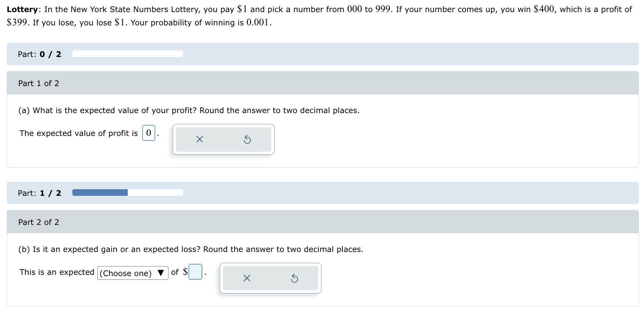Reset the gain or loss answer with undo icon
This screenshot has width=644, height=311.
coord(295,278)
